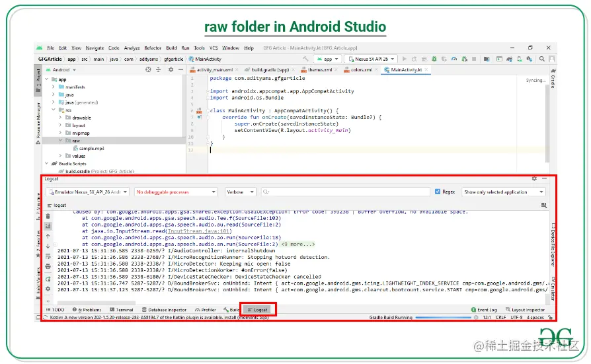Screen dimensions: 591x364
Task: Switch to activity_main.xml editor tab
Action: pyautogui.click(x=214, y=70)
